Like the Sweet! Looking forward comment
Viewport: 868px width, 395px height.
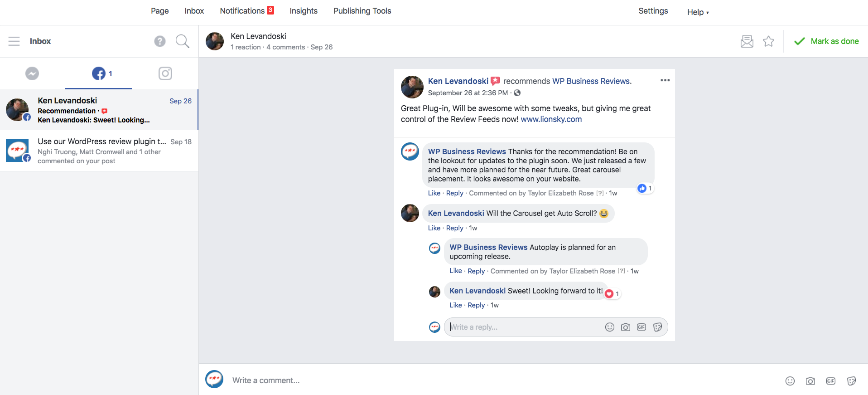click(456, 305)
